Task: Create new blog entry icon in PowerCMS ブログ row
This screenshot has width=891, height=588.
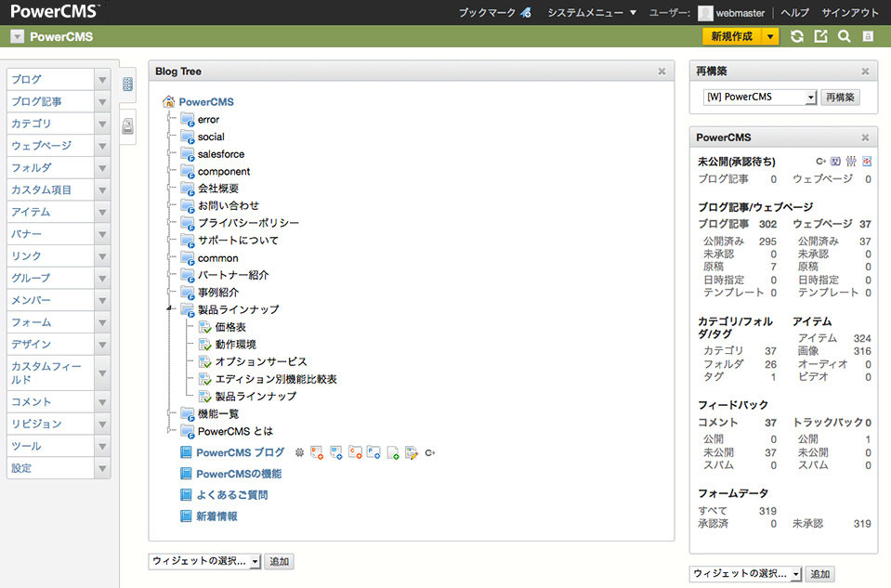Action: point(317,452)
